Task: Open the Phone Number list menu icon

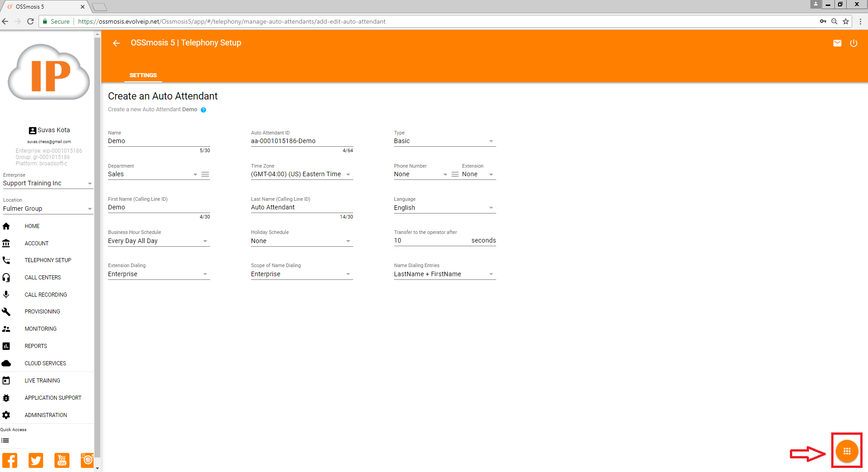Action: click(455, 174)
